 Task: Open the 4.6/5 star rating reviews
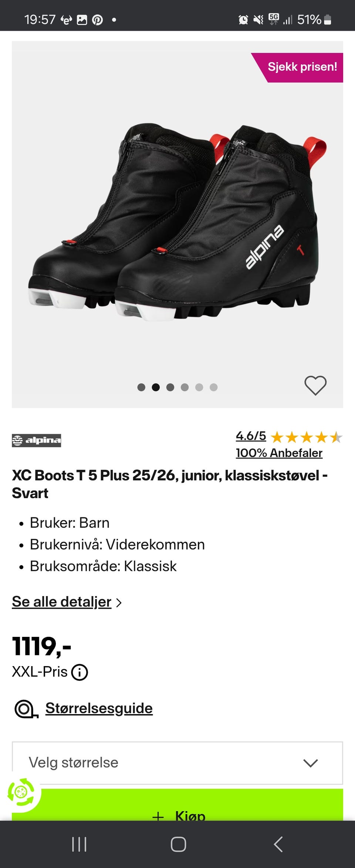click(289, 437)
